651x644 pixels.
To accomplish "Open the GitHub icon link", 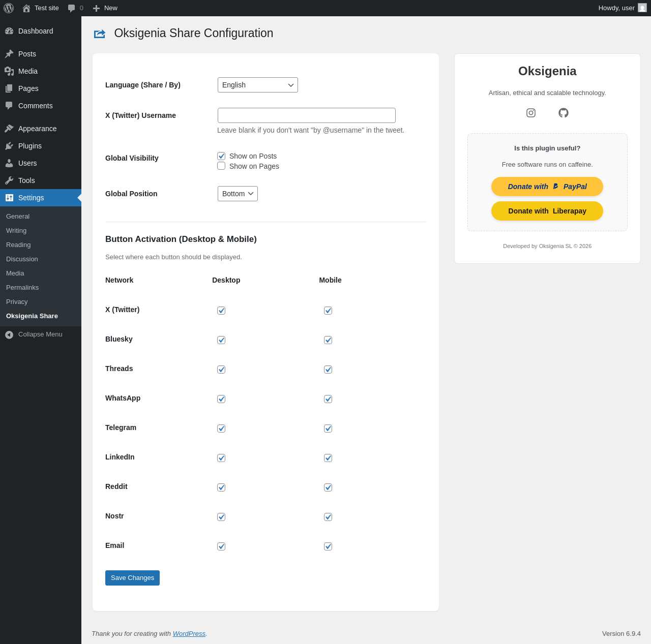I will pyautogui.click(x=564, y=113).
